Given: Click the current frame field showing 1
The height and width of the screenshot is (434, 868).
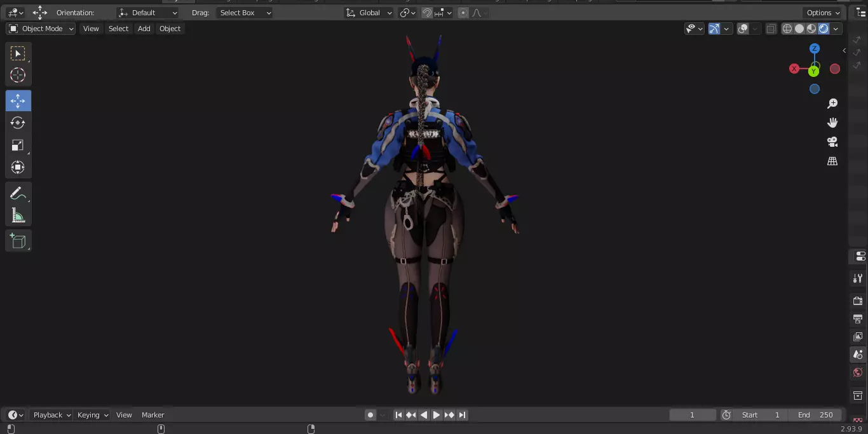Looking at the screenshot, I should [692, 415].
